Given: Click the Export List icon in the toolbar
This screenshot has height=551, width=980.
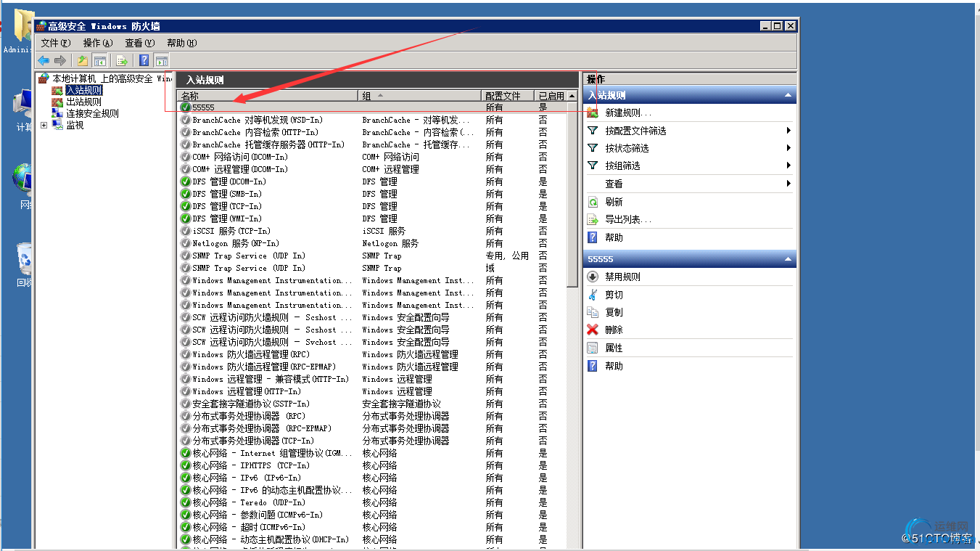Looking at the screenshot, I should tap(122, 61).
